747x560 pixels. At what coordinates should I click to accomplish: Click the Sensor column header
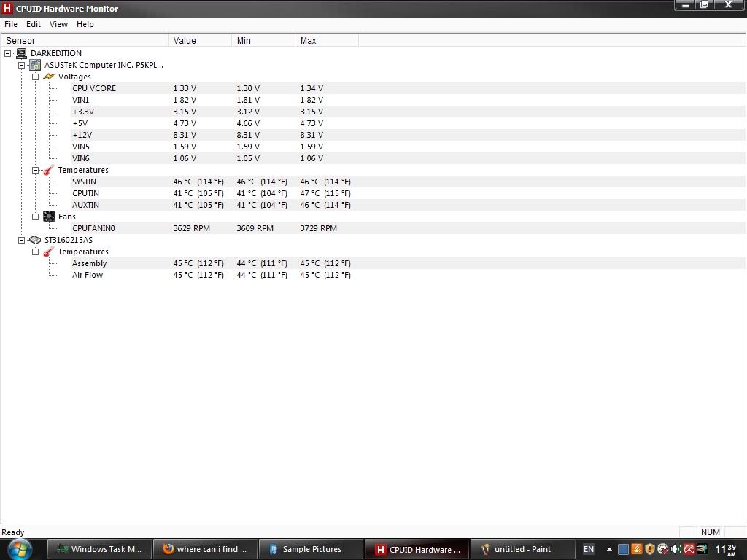85,41
